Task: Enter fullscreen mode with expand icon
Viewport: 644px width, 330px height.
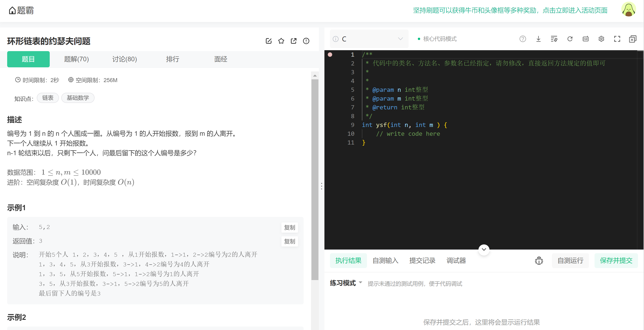Action: coord(617,39)
